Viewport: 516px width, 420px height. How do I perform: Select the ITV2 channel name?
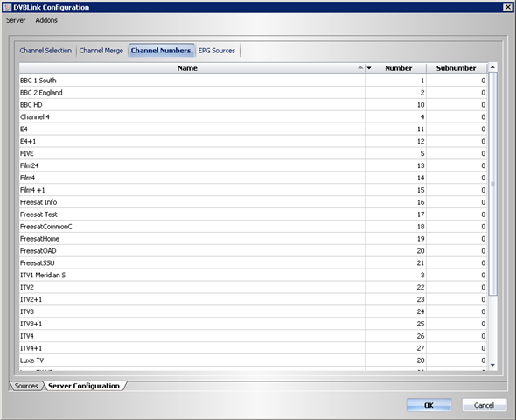click(x=27, y=288)
